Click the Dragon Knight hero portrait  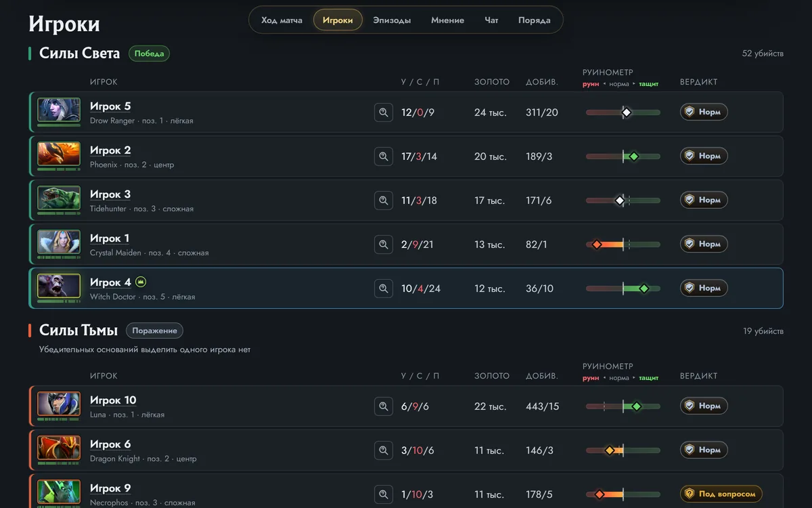59,448
